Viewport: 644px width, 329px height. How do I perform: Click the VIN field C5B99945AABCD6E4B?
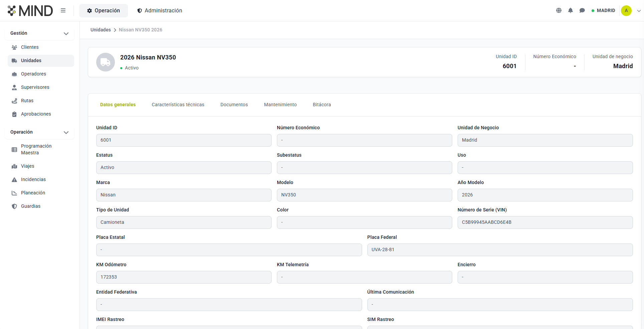pyautogui.click(x=545, y=222)
